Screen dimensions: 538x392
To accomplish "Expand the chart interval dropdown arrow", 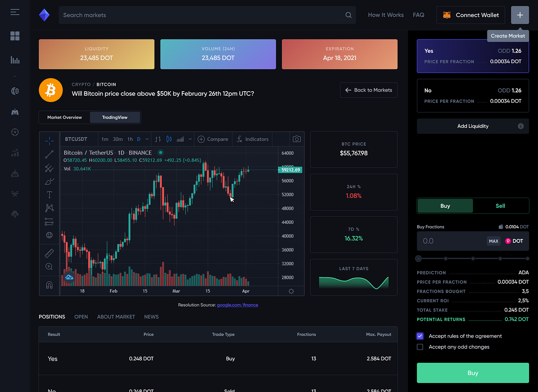I will pos(147,139).
